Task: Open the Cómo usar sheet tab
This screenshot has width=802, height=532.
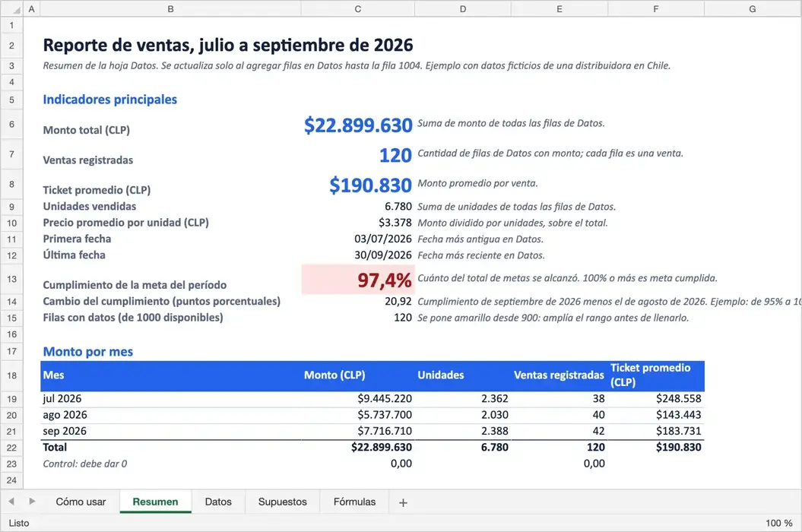Action: point(81,502)
